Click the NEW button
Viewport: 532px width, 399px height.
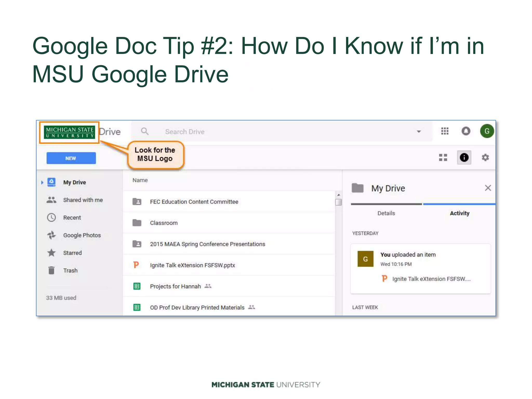[x=71, y=158]
